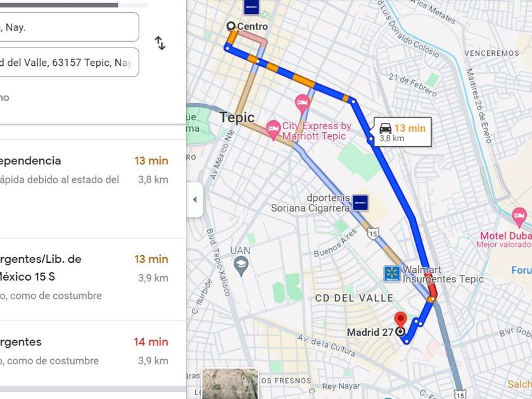Edit the origin address field ending in Nay.
532x399 pixels.
[69, 27]
